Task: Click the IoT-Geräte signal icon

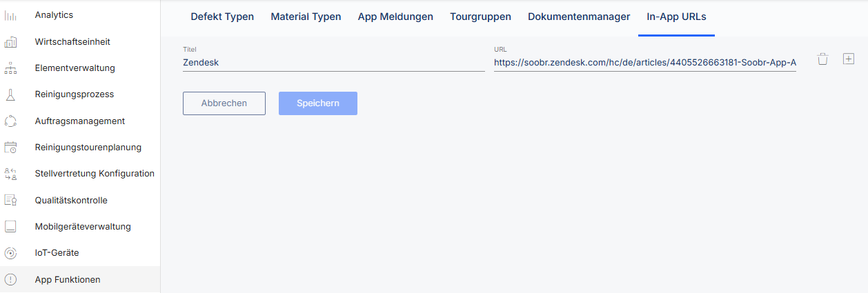Action: (x=10, y=253)
